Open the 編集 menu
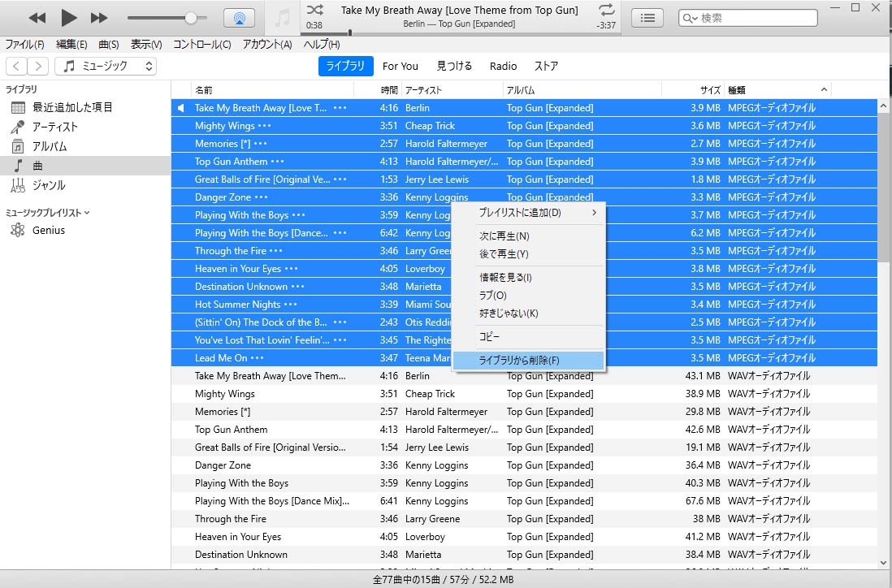 (71, 45)
